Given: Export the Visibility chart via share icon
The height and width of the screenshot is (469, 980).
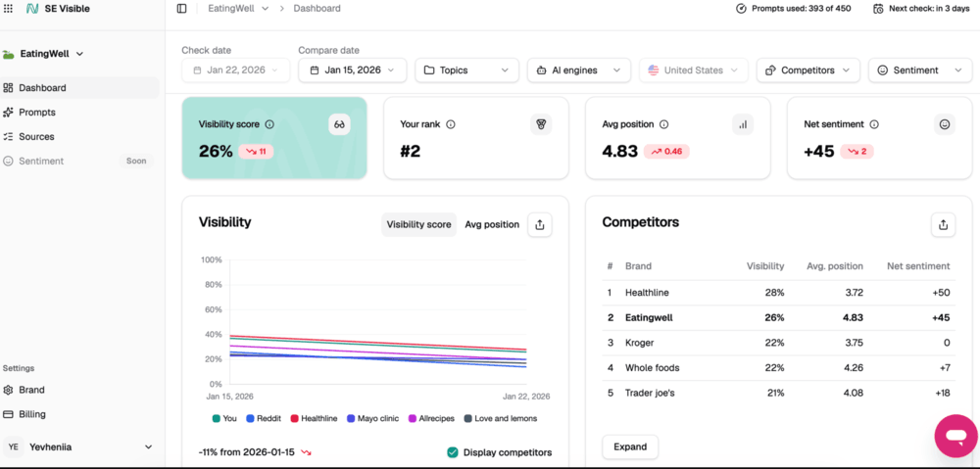Looking at the screenshot, I should tap(540, 225).
